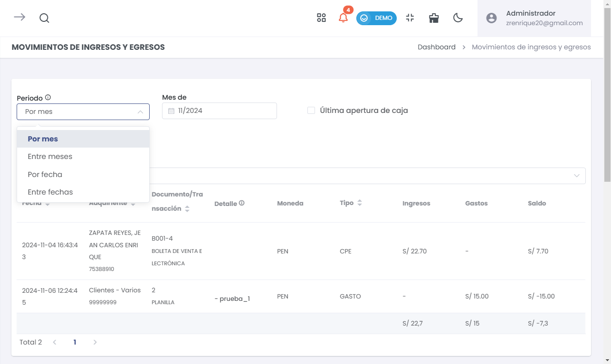The height and width of the screenshot is (364, 611).
Task: Choose Por fecha from period list
Action: 45,175
